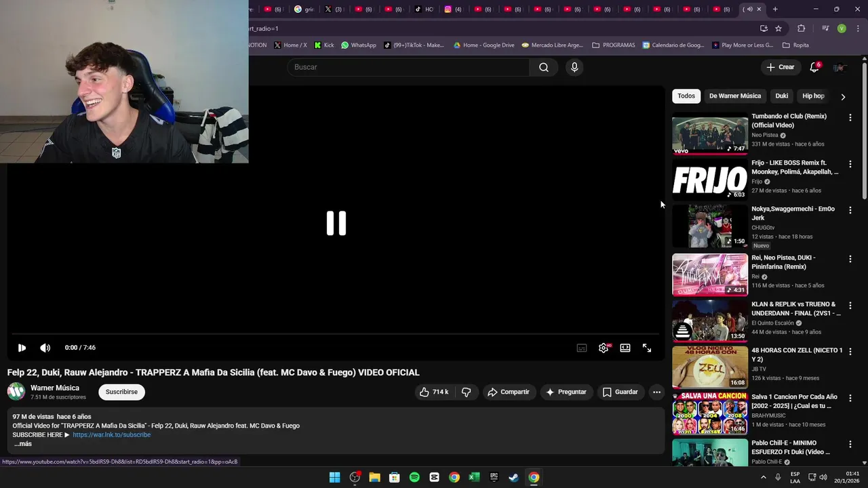The height and width of the screenshot is (488, 868).
Task: Click the Preguntar button
Action: [x=566, y=392]
